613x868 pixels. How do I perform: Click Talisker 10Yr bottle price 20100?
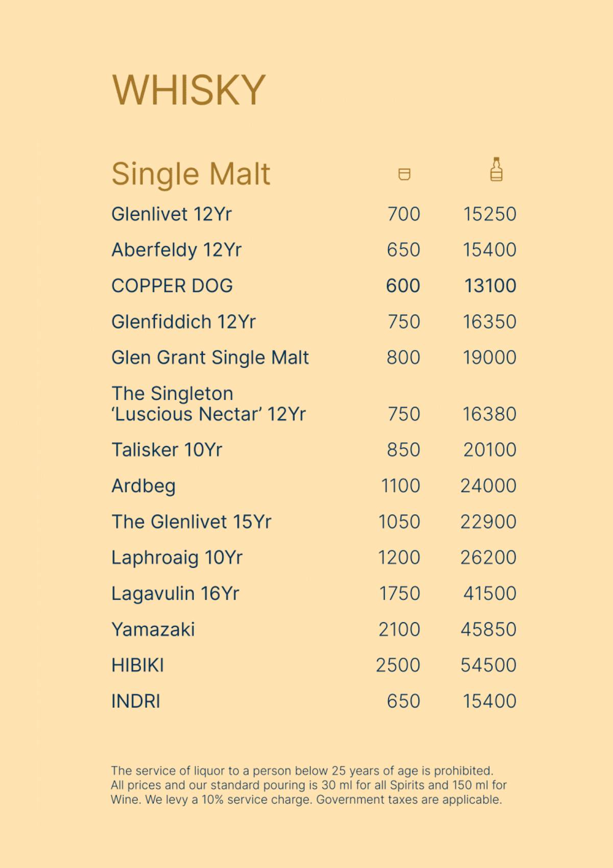(489, 450)
